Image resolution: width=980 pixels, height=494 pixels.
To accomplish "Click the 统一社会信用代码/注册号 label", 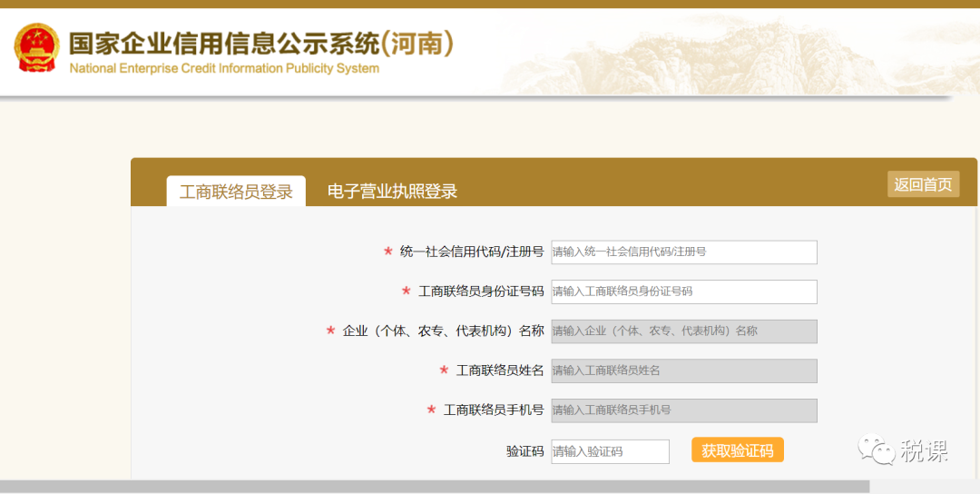I will tap(472, 252).
